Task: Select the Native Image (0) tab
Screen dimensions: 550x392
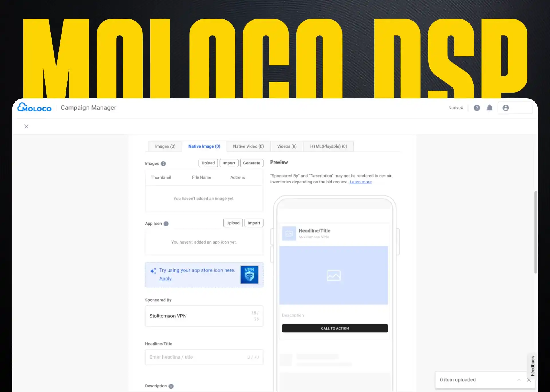Action: pos(204,146)
